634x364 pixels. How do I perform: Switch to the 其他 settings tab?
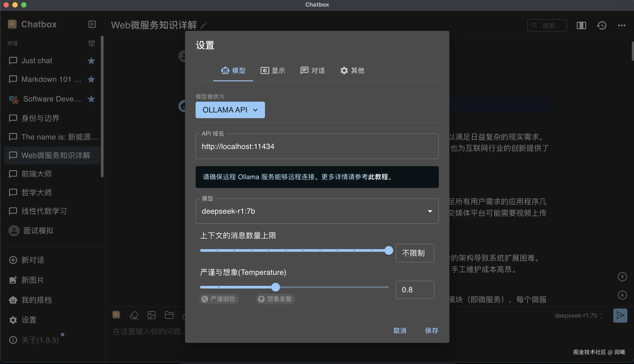[352, 70]
